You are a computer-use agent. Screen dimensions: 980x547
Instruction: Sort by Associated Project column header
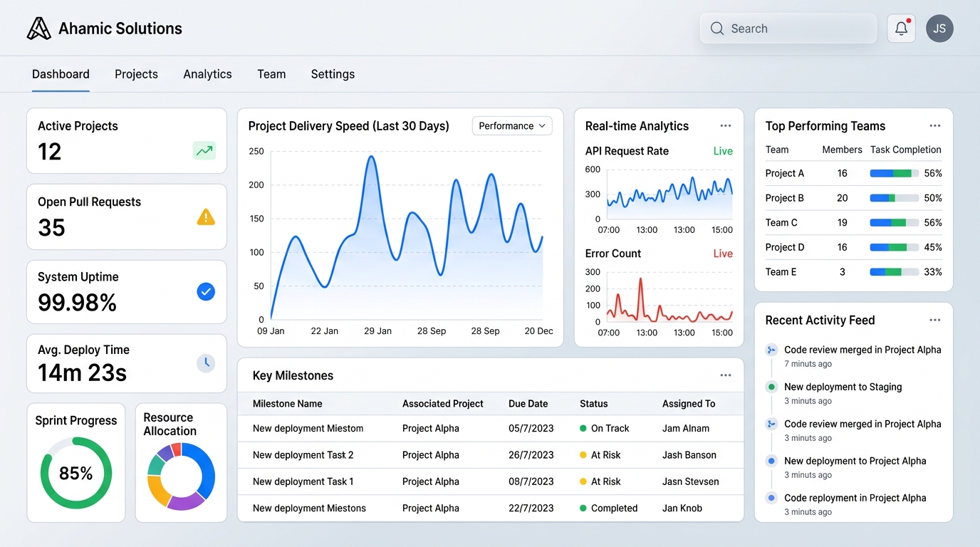443,404
